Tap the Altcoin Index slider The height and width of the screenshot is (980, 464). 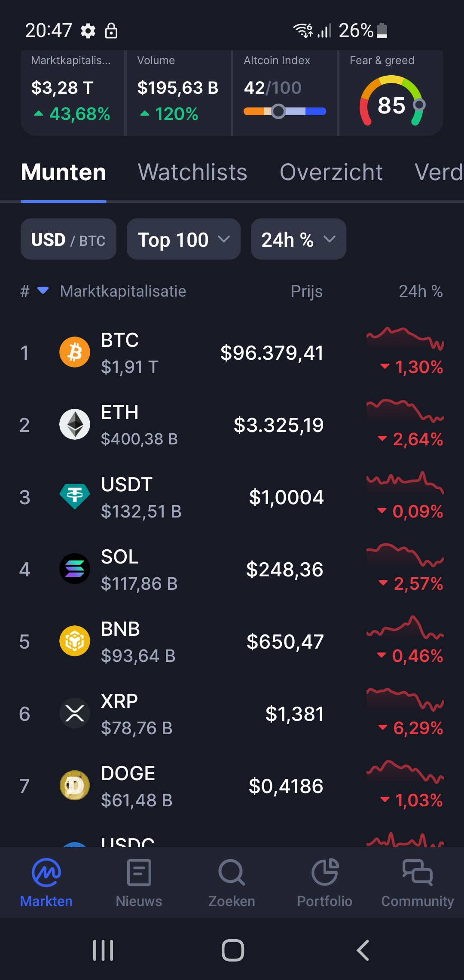coord(285,111)
